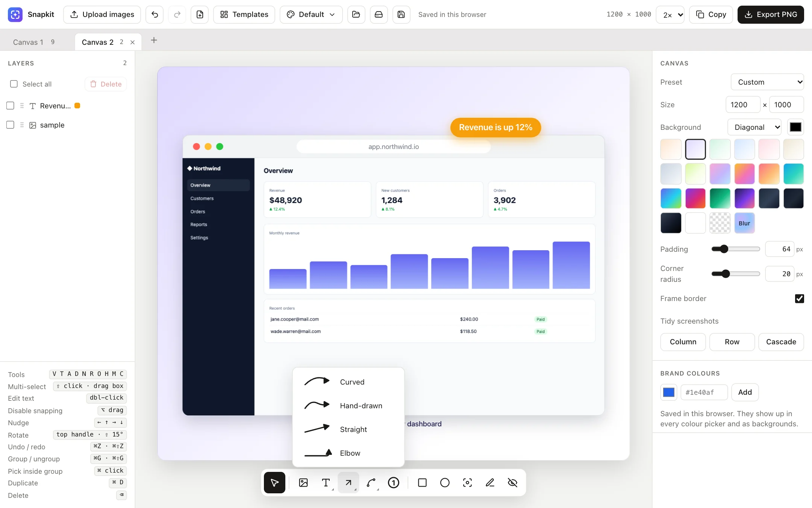The width and height of the screenshot is (812, 508).
Task: Select the rectangle shape tool
Action: [422, 482]
